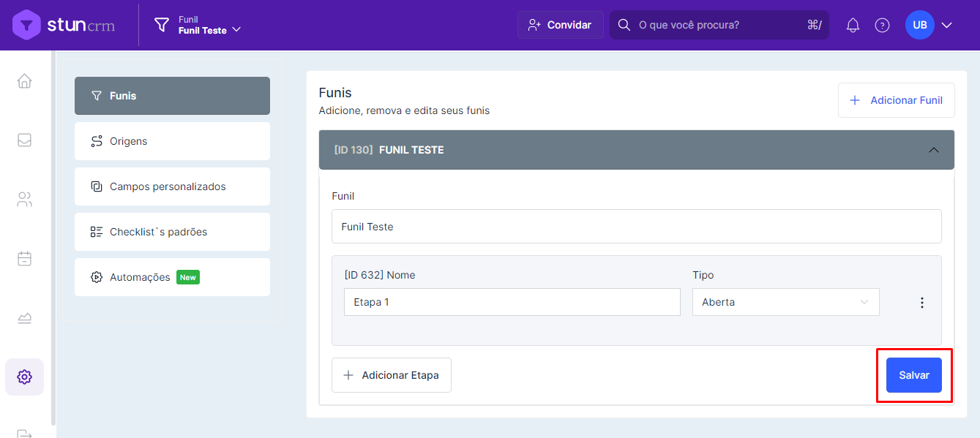Open Automações settings section
The image size is (980, 438).
coord(172,277)
